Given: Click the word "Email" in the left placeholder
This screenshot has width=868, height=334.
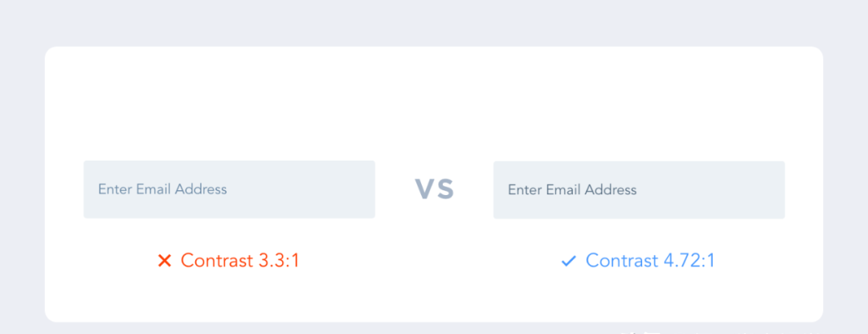Looking at the screenshot, I should click(154, 189).
